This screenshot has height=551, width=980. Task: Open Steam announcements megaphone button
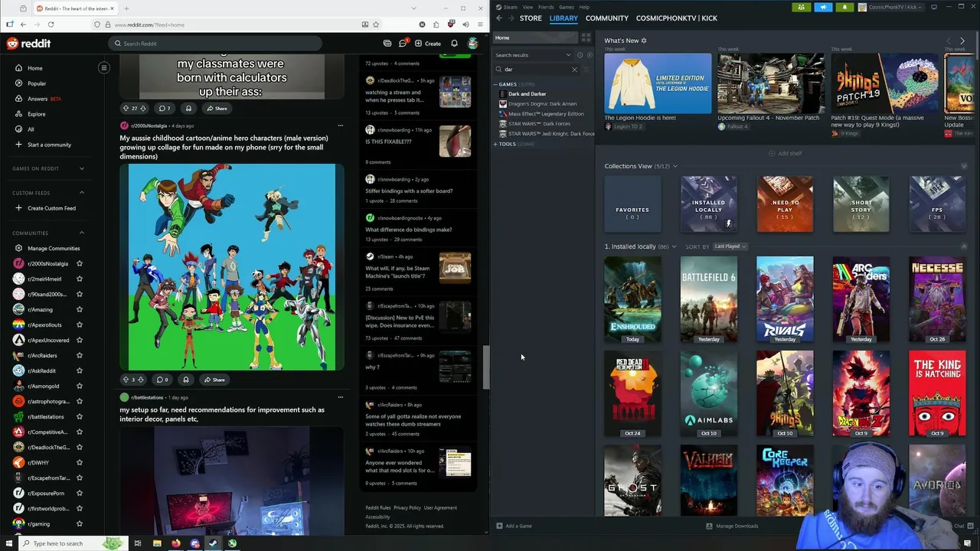(x=823, y=7)
